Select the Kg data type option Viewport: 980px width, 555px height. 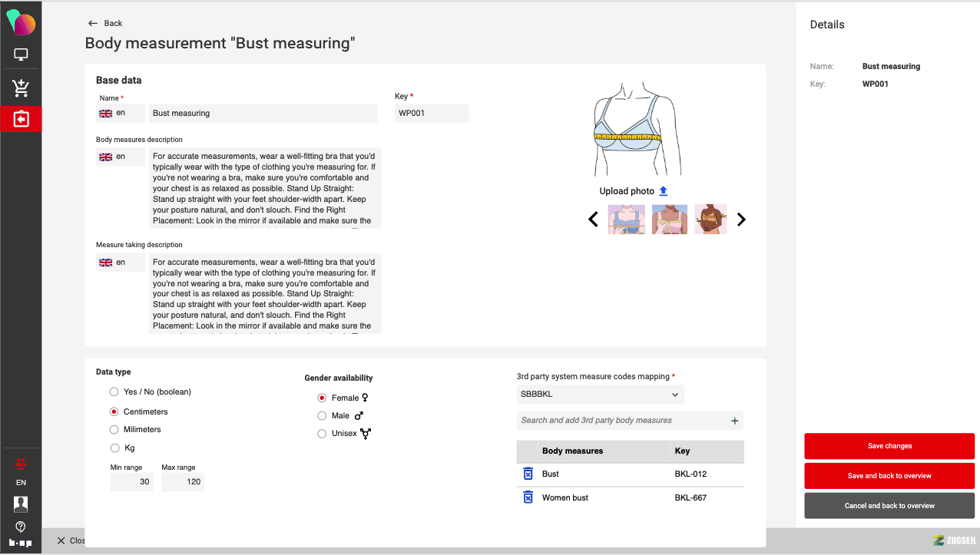point(114,448)
